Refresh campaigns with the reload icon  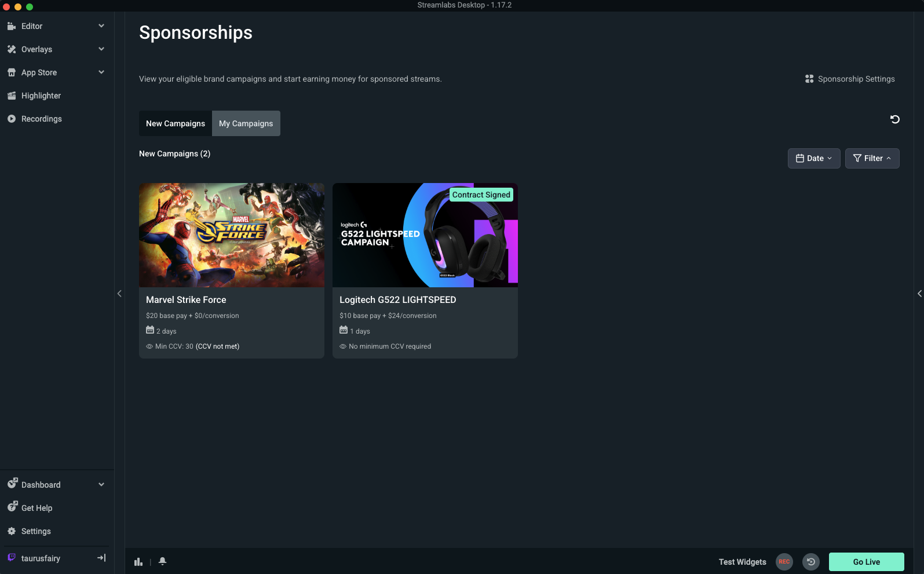point(895,119)
